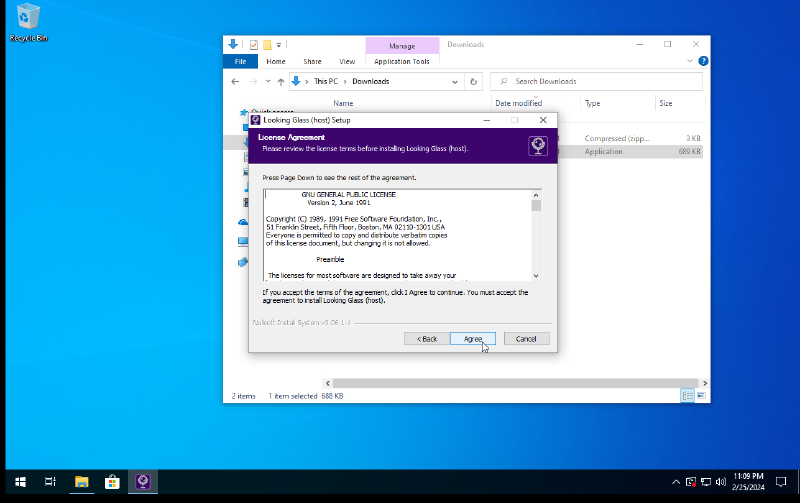Click the license scrollbar up arrow
The height and width of the screenshot is (503, 800).
536,195
